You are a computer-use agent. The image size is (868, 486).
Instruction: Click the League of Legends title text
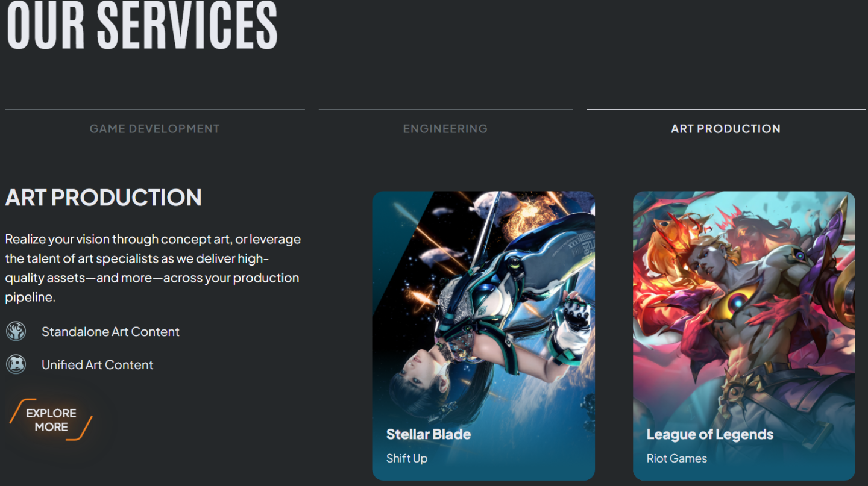point(710,435)
